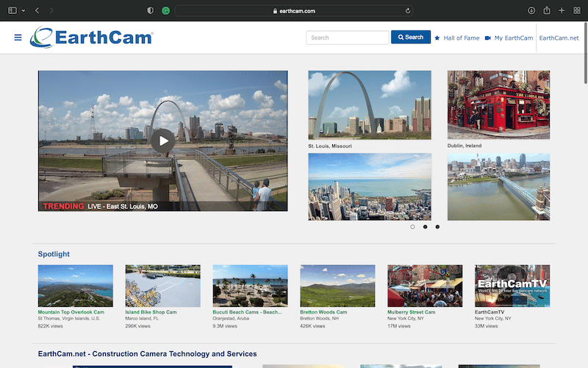Click Island Bike Shop Cam title link
The image size is (588, 368).
(x=151, y=312)
